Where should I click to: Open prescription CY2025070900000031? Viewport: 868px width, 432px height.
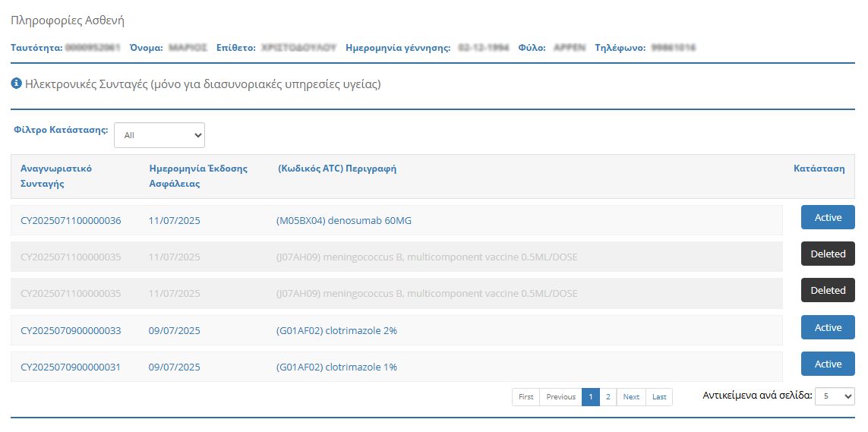click(71, 367)
